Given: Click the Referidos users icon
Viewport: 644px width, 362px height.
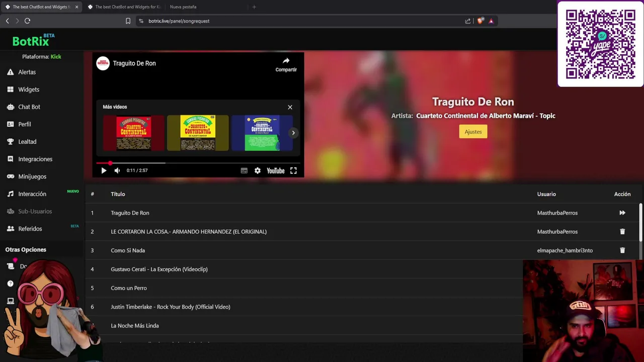Looking at the screenshot, I should [10, 229].
